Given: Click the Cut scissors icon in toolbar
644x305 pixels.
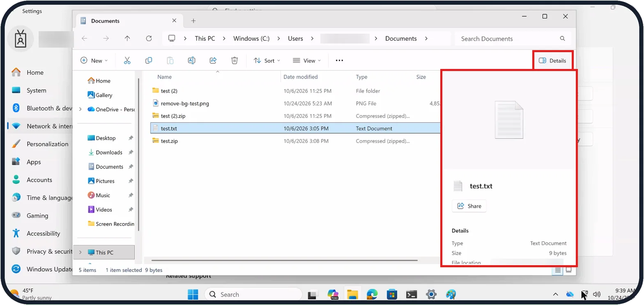Looking at the screenshot, I should 127,60.
